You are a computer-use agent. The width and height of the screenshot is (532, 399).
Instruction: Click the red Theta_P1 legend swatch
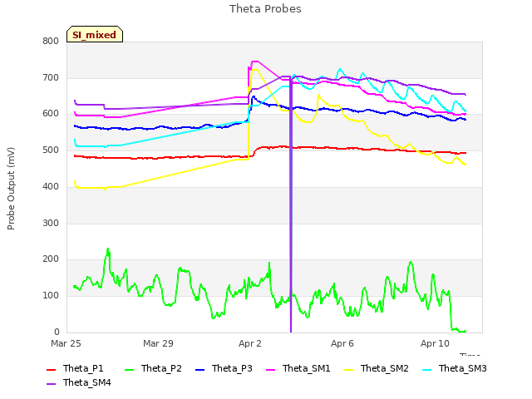(51, 369)
